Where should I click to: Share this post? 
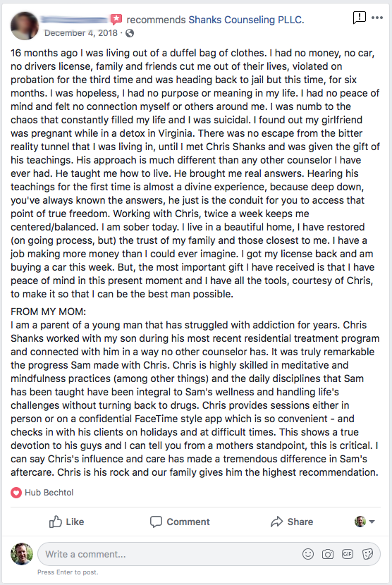coord(292,522)
